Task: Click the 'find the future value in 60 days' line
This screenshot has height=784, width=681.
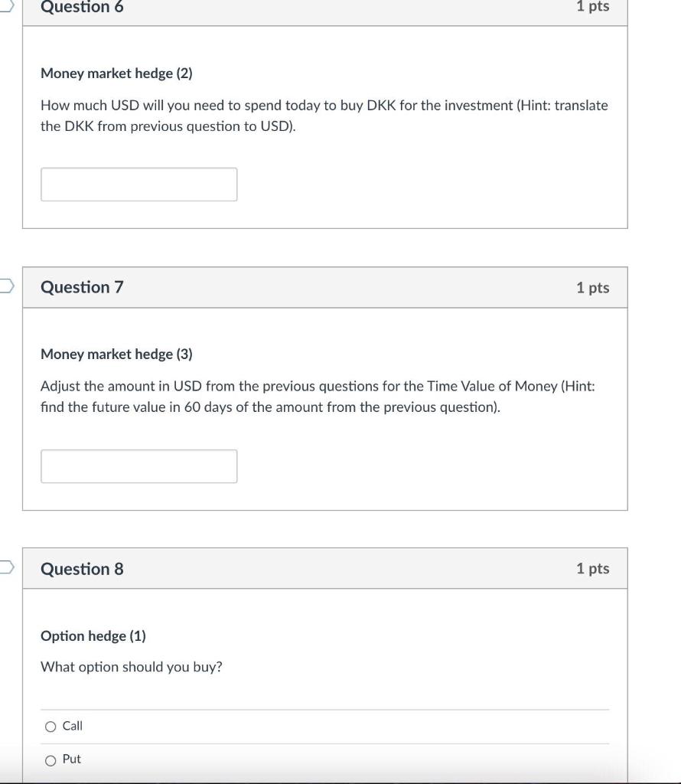Action: point(270,407)
